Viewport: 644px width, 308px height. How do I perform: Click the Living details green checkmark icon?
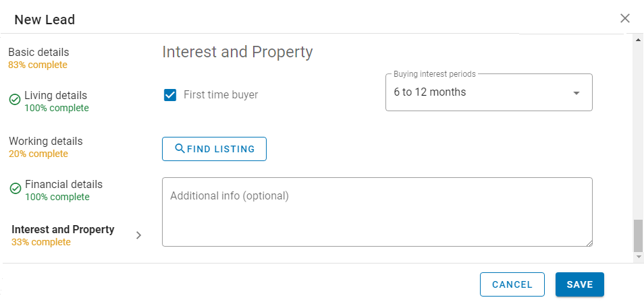click(15, 100)
